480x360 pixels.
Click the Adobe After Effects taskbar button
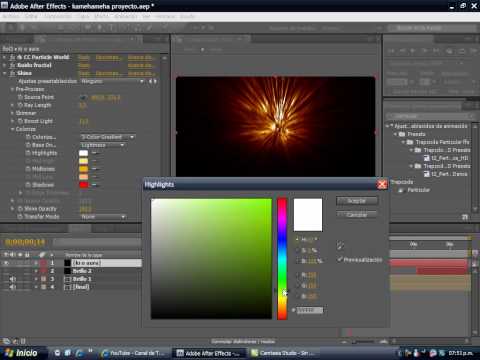pyautogui.click(x=209, y=353)
